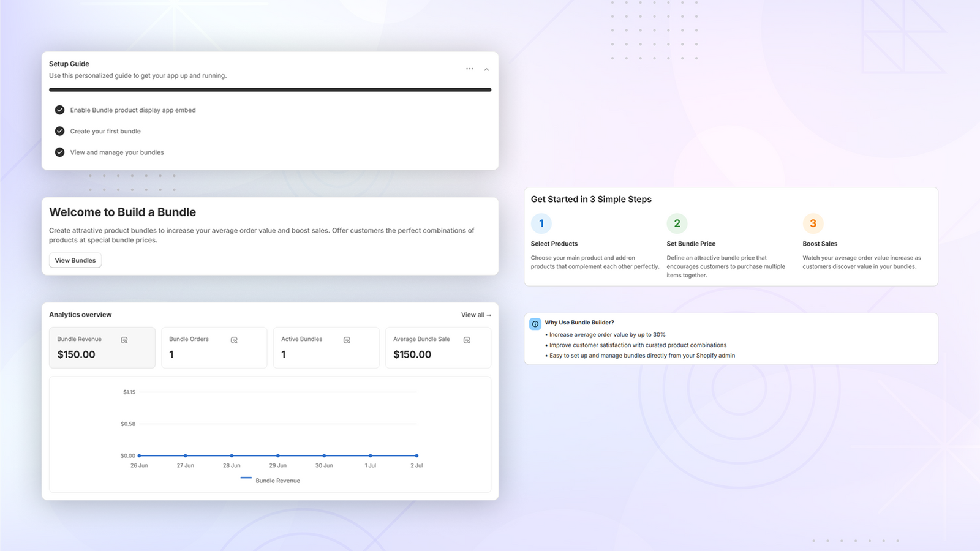Image resolution: width=980 pixels, height=551 pixels.
Task: Click the 2 Jul data point on chart
Action: pyautogui.click(x=417, y=455)
